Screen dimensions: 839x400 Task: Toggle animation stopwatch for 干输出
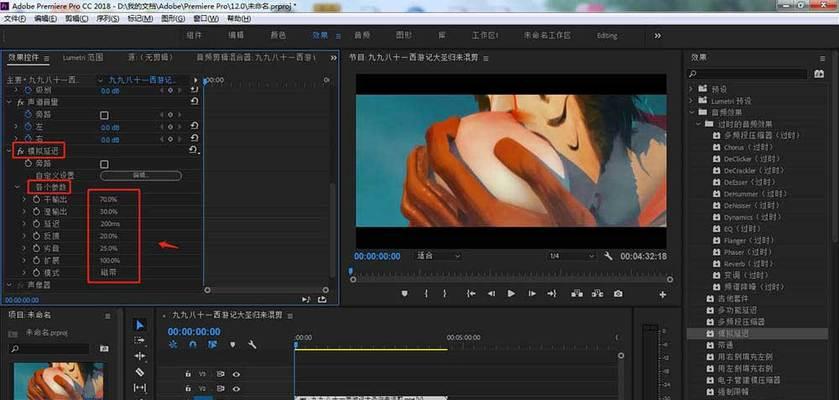[x=36, y=199]
